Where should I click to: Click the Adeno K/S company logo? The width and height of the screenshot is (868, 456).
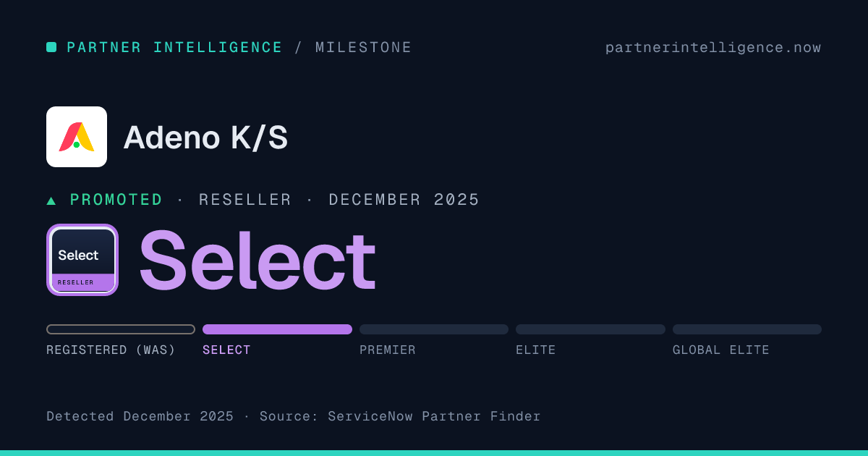click(77, 137)
